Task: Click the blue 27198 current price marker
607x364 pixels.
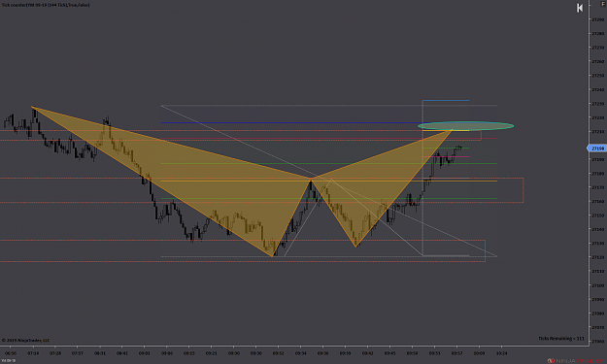Action: pyautogui.click(x=597, y=149)
